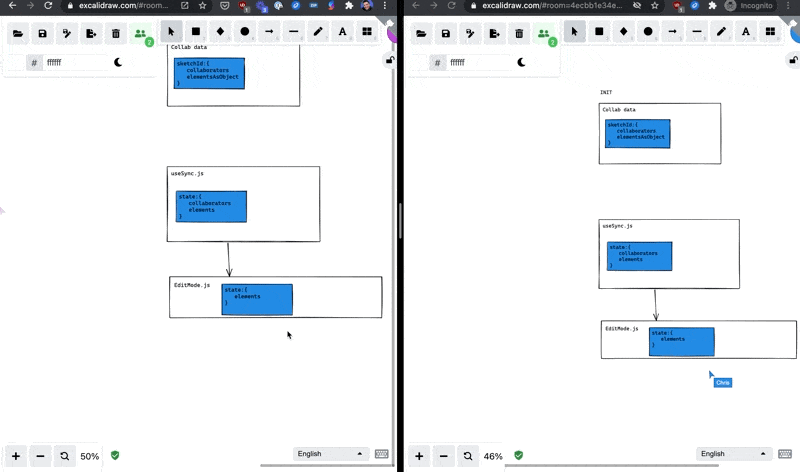Click Incognito profile indicator in right browser
Viewport: 800px width, 472px height.
point(749,6)
